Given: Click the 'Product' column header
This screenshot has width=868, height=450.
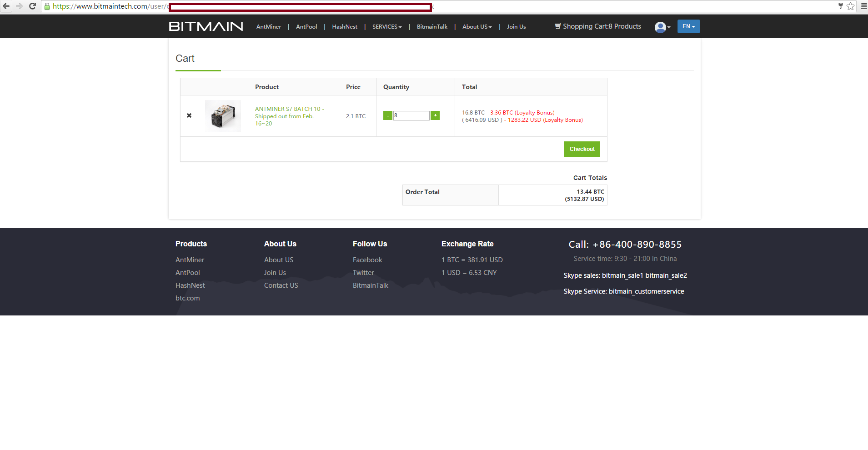Looking at the screenshot, I should 267,87.
